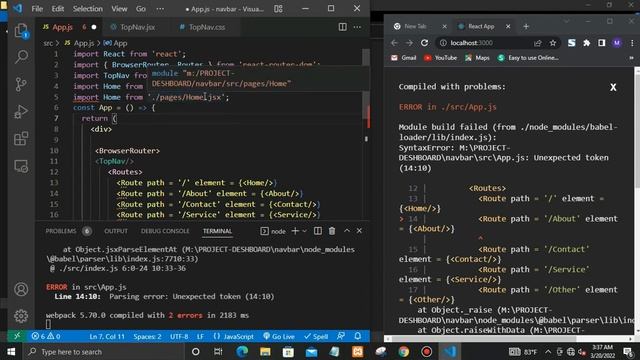Open the YouTube bookmark
Image resolution: width=640 pixels, height=360 pixels.
tap(440, 58)
